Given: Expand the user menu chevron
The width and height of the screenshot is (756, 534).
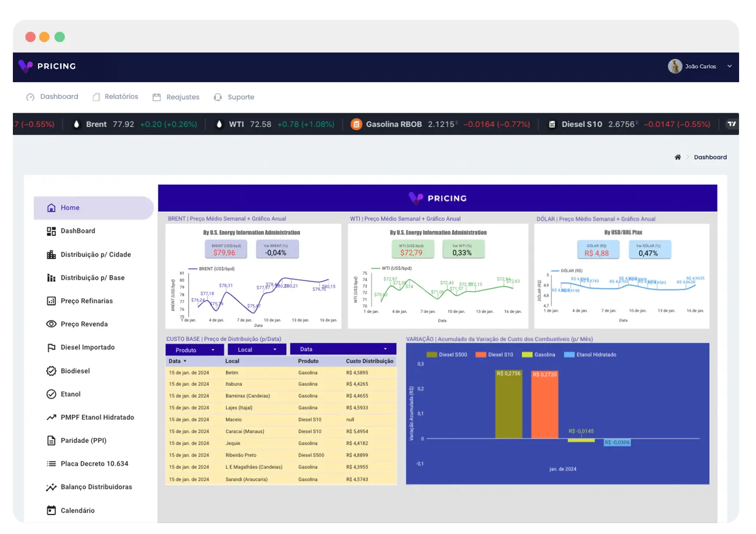Looking at the screenshot, I should [x=729, y=66].
